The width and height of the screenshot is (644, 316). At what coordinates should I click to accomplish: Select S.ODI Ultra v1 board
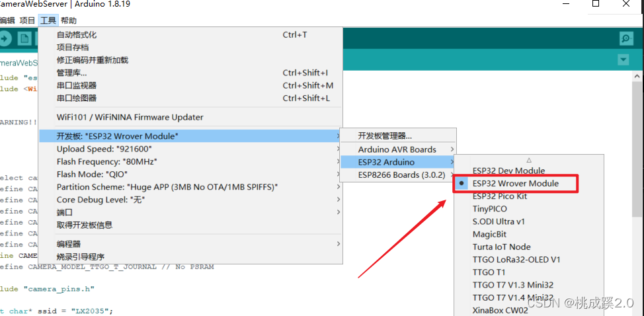[529, 221]
